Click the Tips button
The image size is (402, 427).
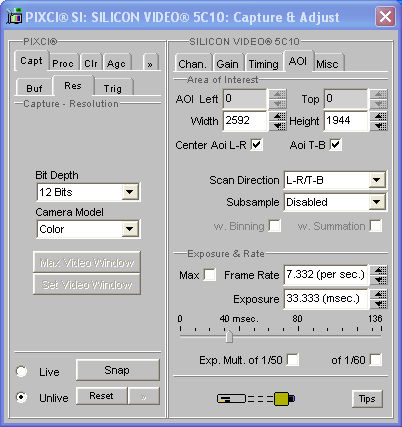click(x=367, y=398)
